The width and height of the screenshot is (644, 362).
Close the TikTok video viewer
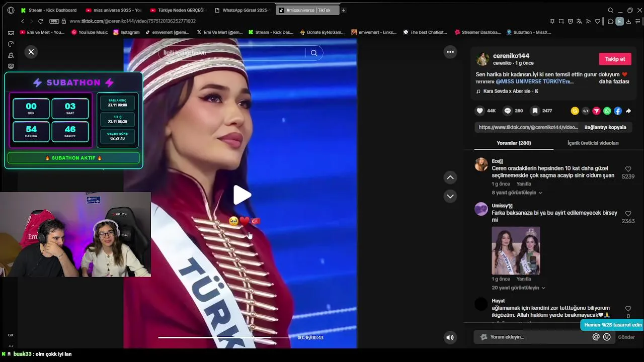pos(31,52)
